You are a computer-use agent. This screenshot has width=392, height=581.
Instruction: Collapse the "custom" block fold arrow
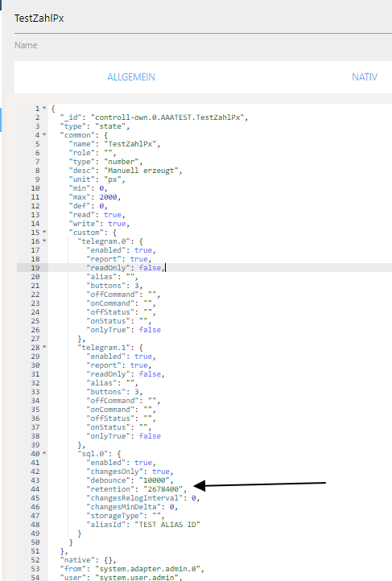click(44, 233)
